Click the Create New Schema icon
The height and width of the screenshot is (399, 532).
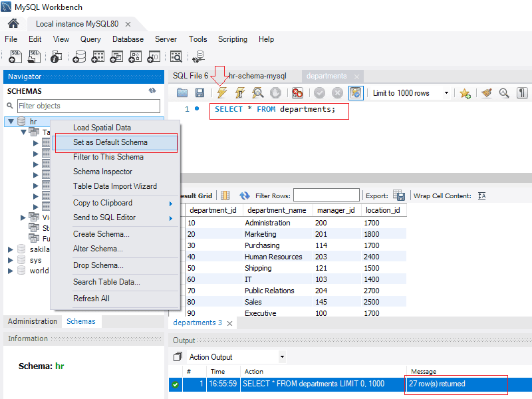click(x=78, y=57)
